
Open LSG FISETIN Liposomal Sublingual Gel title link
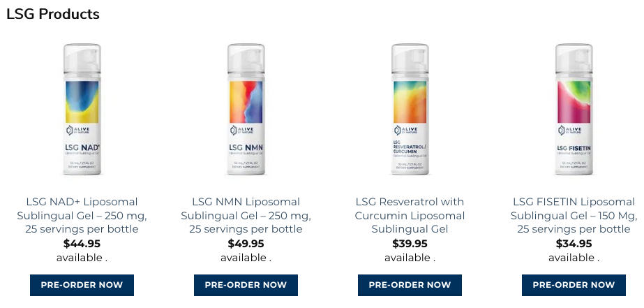574,216
